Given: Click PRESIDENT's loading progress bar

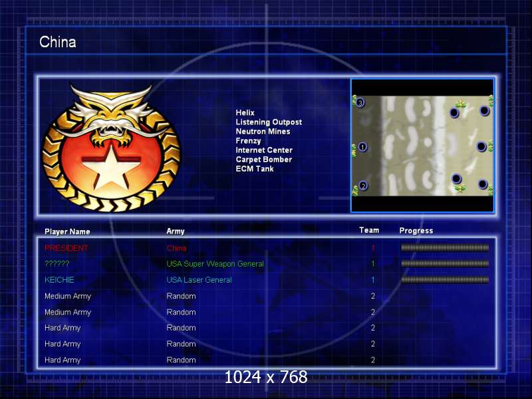Looking at the screenshot, I should [445, 247].
